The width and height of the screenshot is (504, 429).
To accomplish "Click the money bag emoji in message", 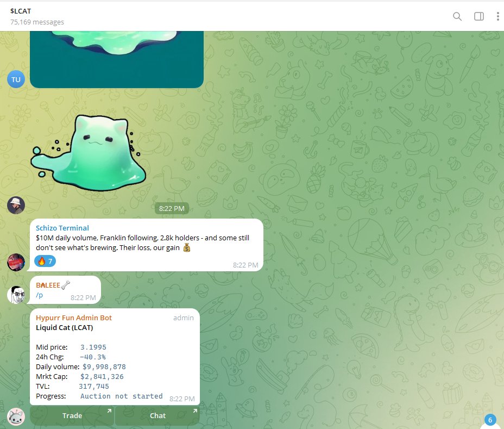I will click(187, 247).
